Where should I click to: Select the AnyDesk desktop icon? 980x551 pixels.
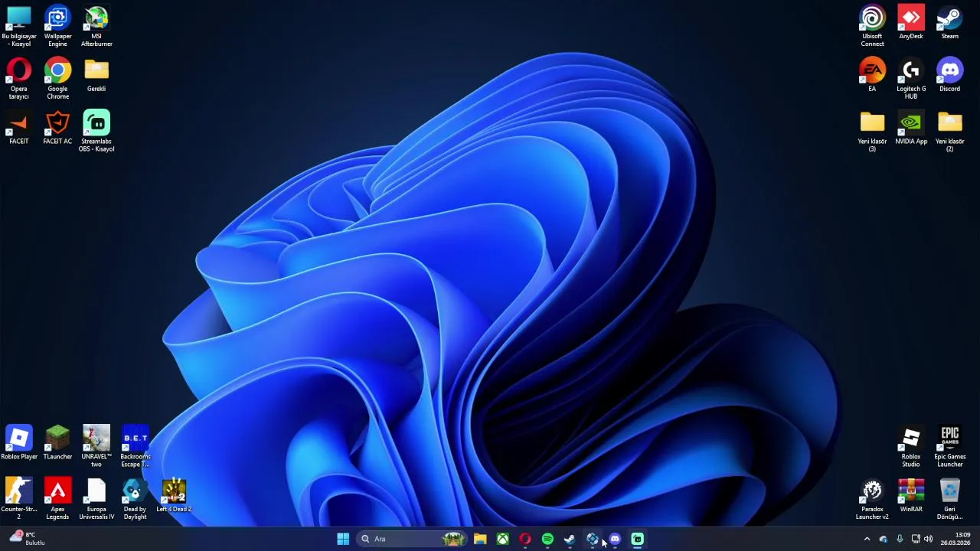tap(911, 22)
